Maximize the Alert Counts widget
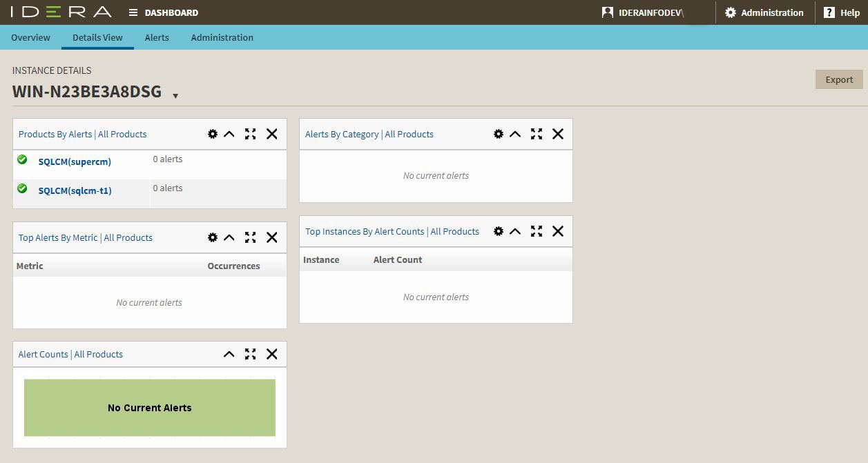The width and height of the screenshot is (868, 463). coord(251,354)
